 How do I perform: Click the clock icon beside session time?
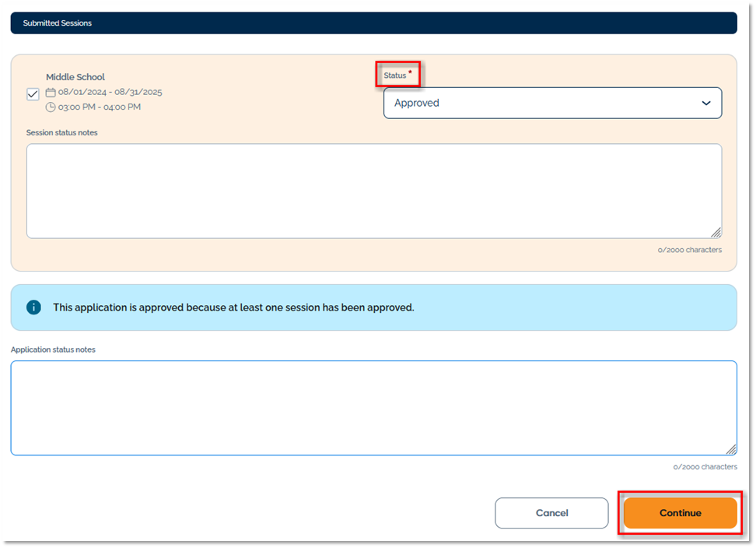click(51, 107)
